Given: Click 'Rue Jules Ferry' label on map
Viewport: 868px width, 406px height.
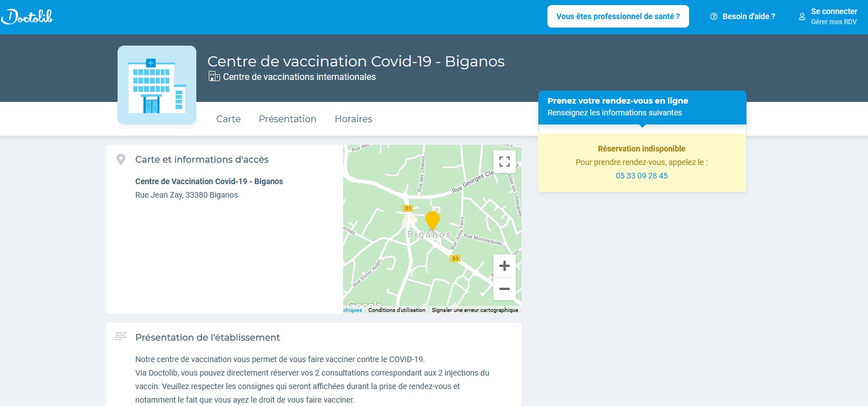Looking at the screenshot, I should [457, 233].
